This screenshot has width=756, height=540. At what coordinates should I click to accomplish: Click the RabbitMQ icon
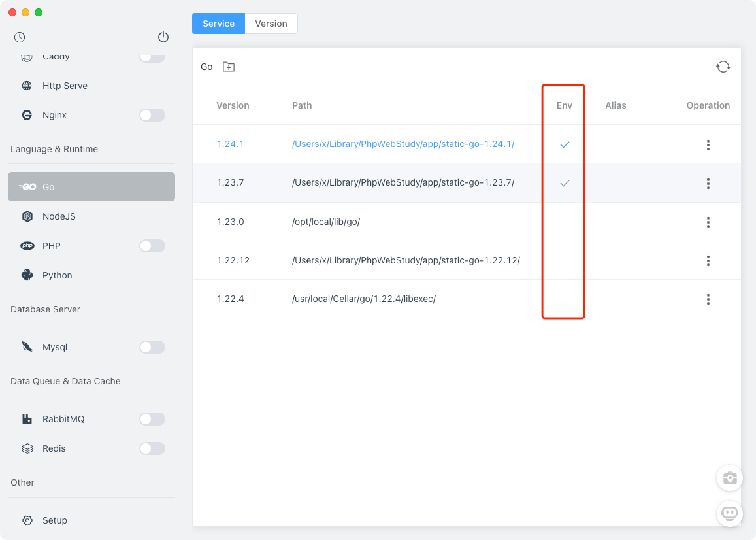click(x=27, y=419)
